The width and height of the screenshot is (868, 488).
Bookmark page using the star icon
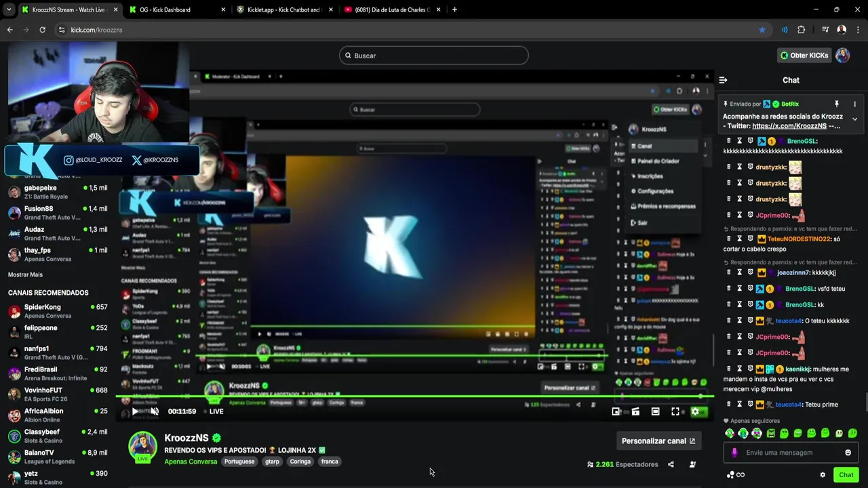coord(762,30)
